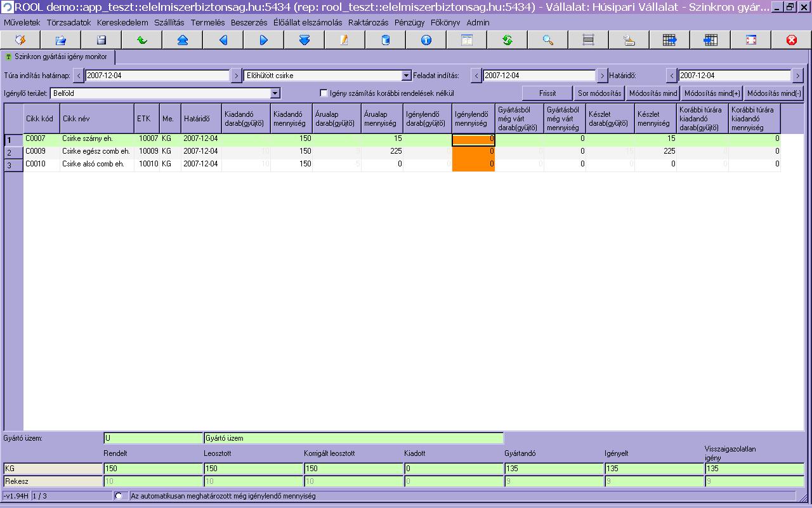Viewport: 812px width, 508px height.
Task: Expand the 'Igénylő terület' Belföld dropdown
Action: (275, 93)
